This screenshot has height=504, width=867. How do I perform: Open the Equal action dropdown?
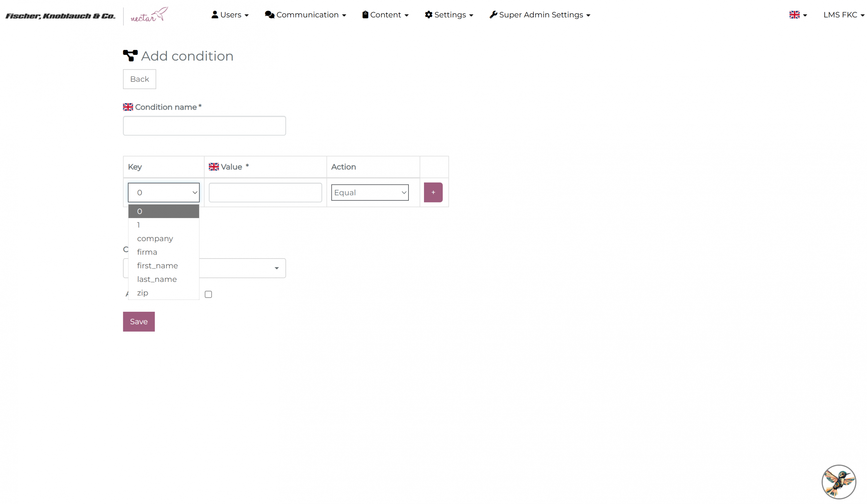[x=369, y=193]
